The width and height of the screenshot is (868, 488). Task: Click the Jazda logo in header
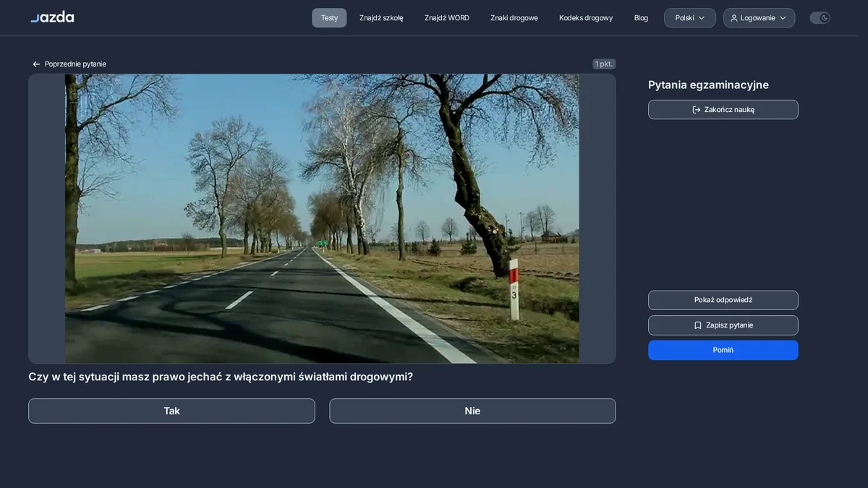point(52,17)
